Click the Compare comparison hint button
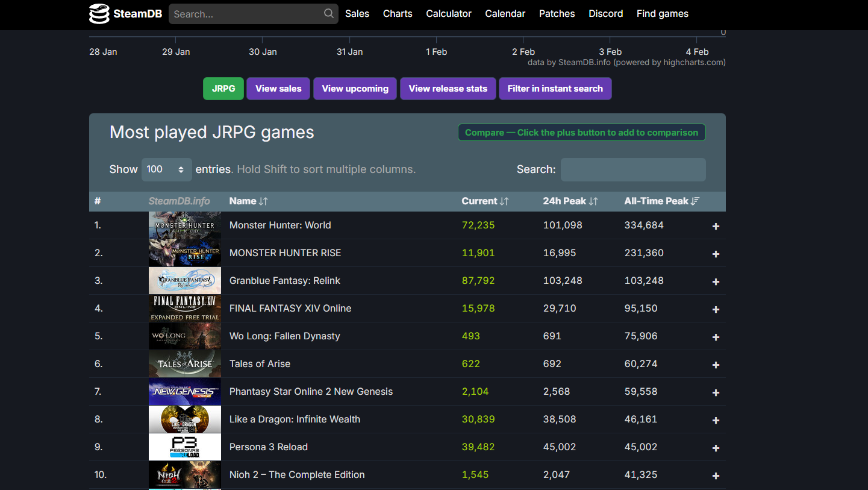 tap(582, 133)
